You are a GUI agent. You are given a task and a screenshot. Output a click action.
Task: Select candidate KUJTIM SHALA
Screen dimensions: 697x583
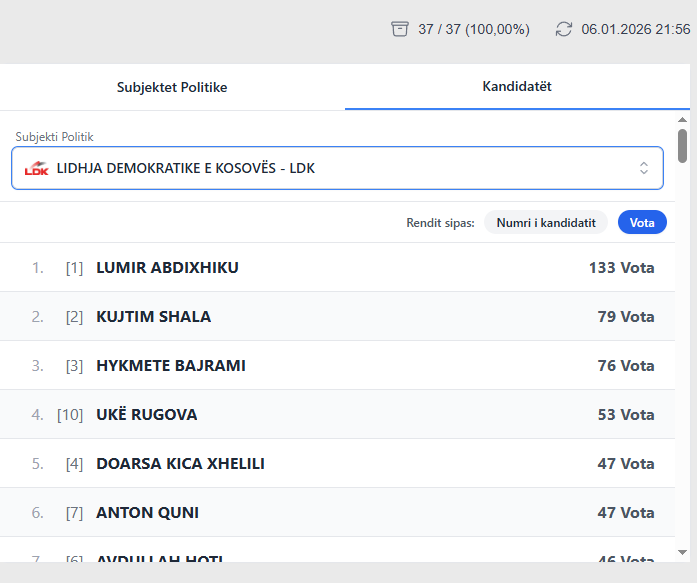(x=153, y=316)
